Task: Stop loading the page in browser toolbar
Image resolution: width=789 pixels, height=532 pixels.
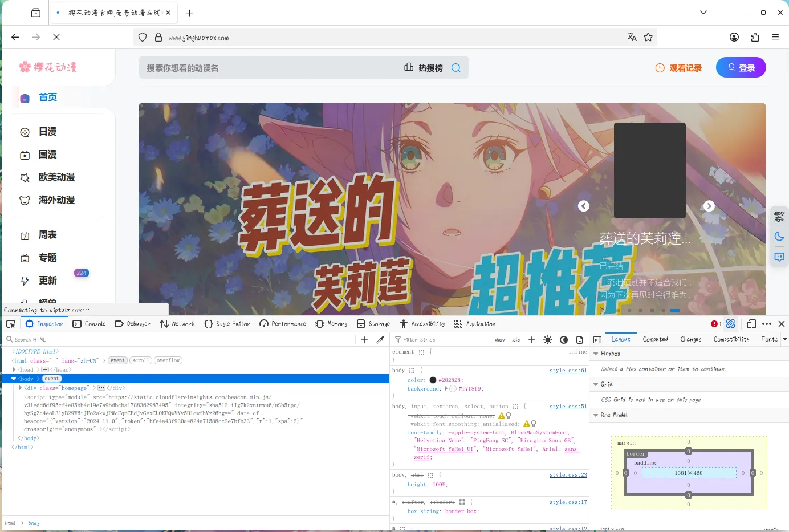Action: [x=56, y=37]
